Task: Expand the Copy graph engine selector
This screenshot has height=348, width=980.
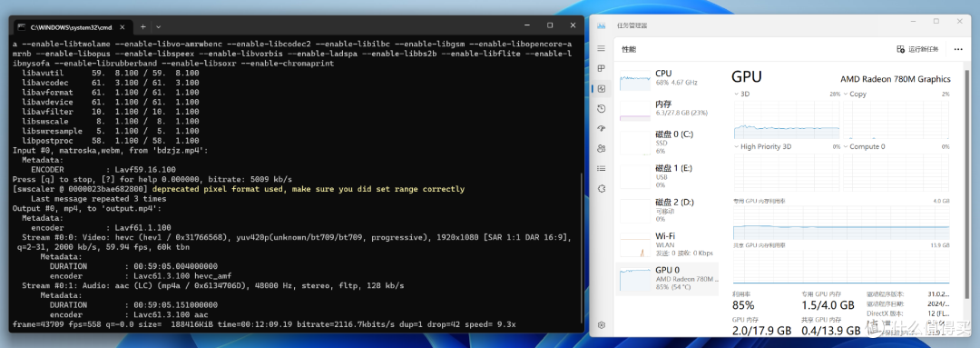Action: [846, 94]
